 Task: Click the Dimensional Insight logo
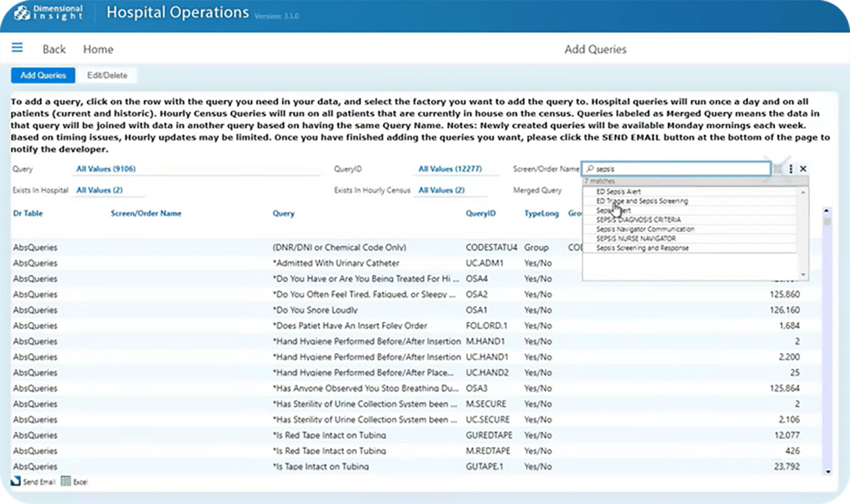click(x=48, y=12)
